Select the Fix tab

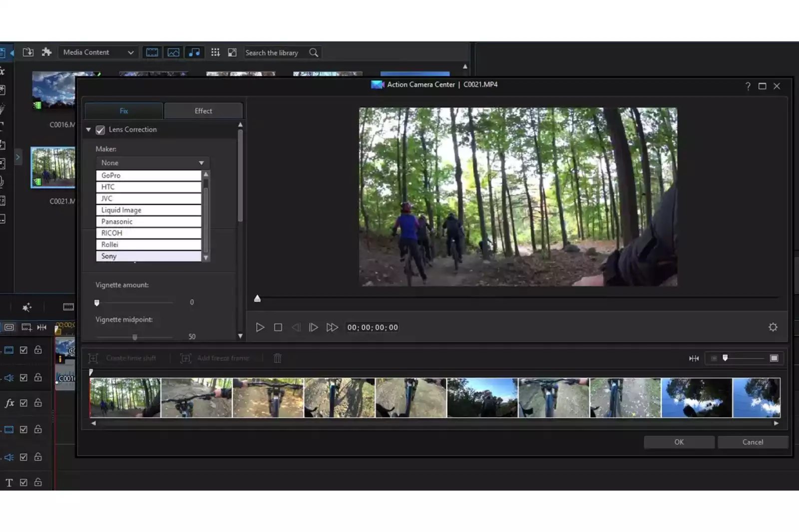coord(123,111)
